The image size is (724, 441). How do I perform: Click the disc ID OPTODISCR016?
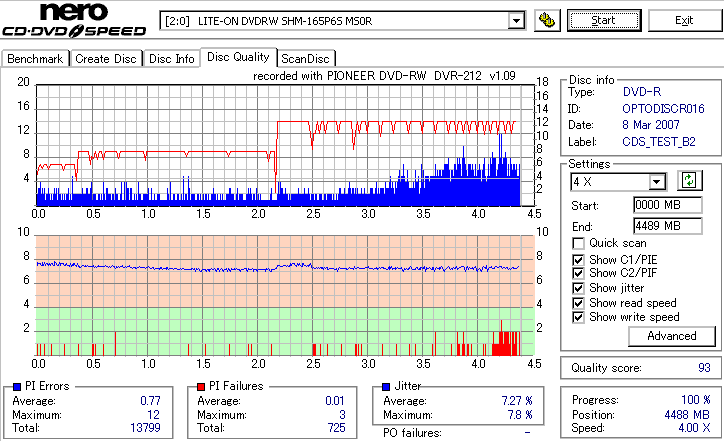tap(663, 109)
